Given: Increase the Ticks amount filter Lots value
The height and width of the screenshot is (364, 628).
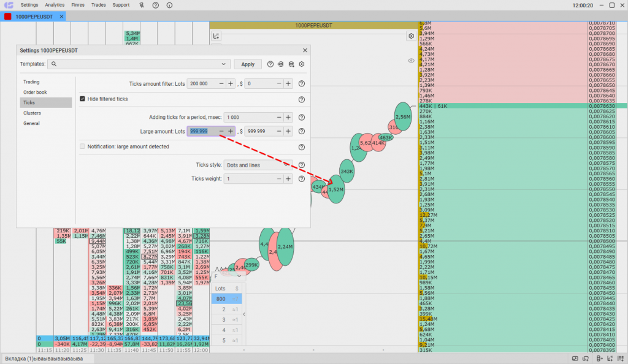Looking at the screenshot, I should (x=231, y=83).
